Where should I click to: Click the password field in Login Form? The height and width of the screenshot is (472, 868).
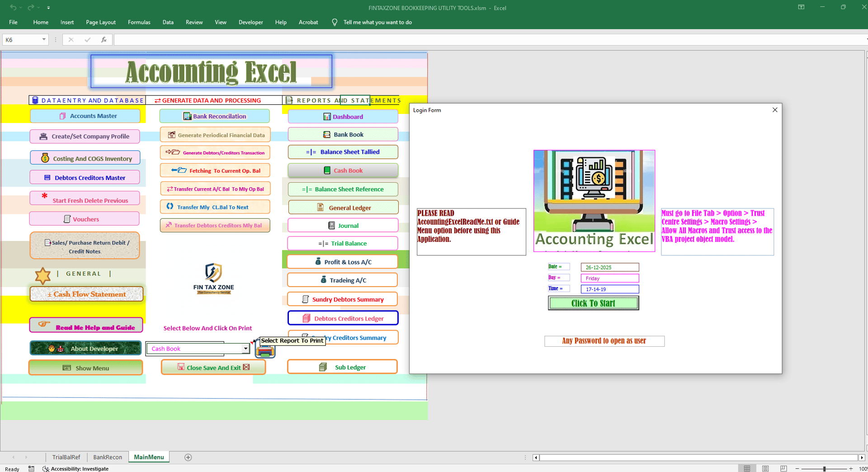604,341
